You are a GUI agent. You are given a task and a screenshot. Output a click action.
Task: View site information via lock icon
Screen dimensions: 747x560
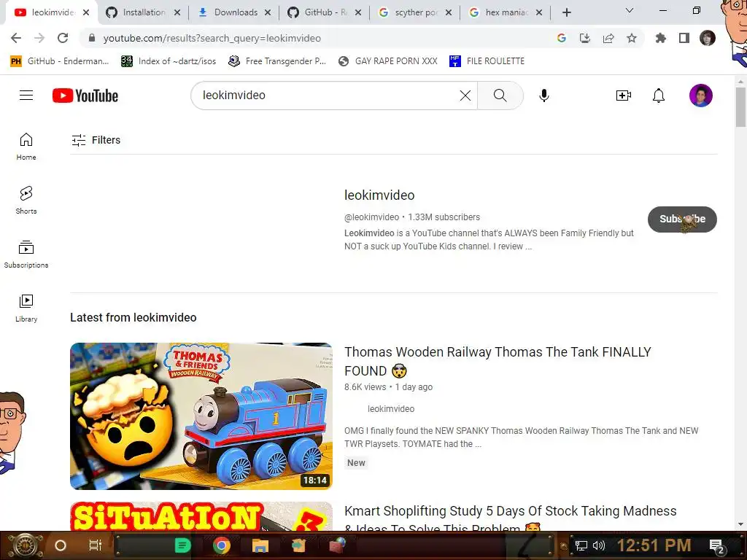92,38
